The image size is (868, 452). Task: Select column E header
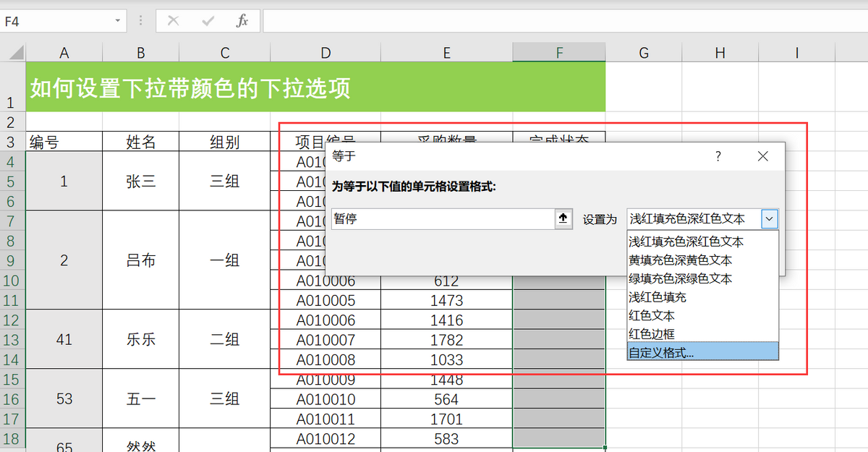point(446,53)
